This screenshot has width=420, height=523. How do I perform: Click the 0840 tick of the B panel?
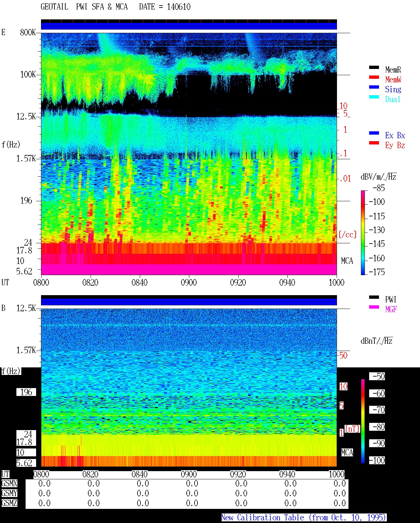(139, 474)
